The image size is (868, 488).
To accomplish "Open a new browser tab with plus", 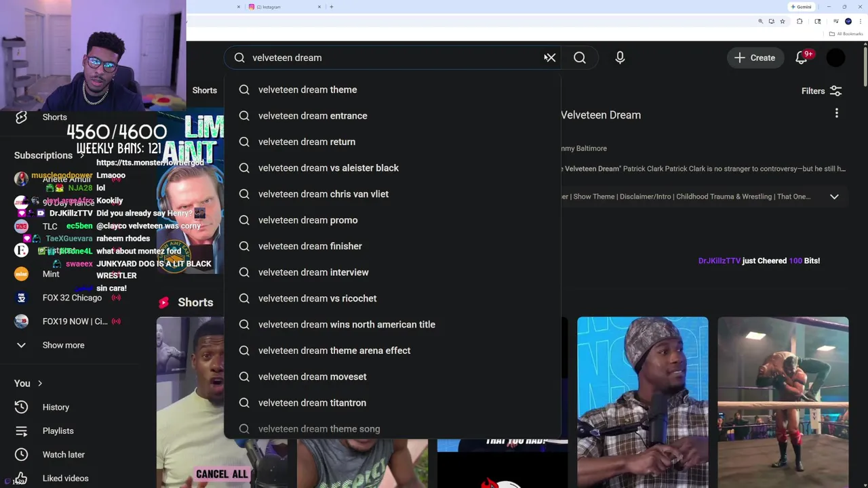I will pos(331,7).
